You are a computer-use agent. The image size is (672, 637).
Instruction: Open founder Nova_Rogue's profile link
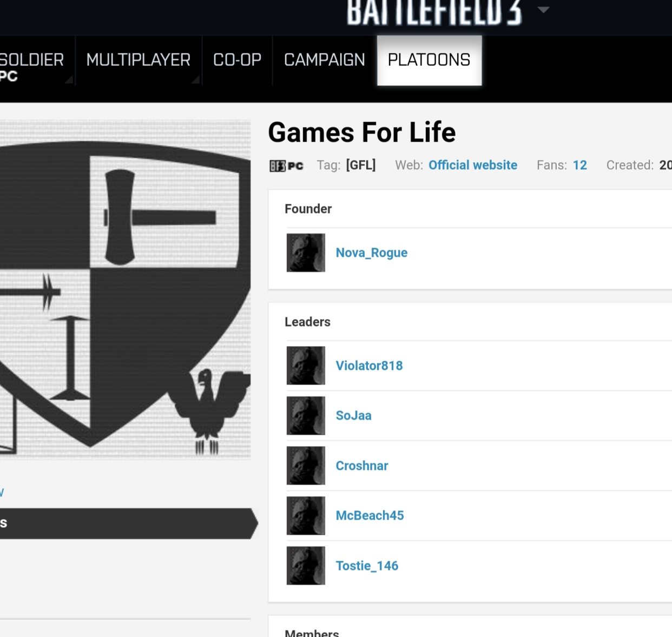tap(371, 253)
